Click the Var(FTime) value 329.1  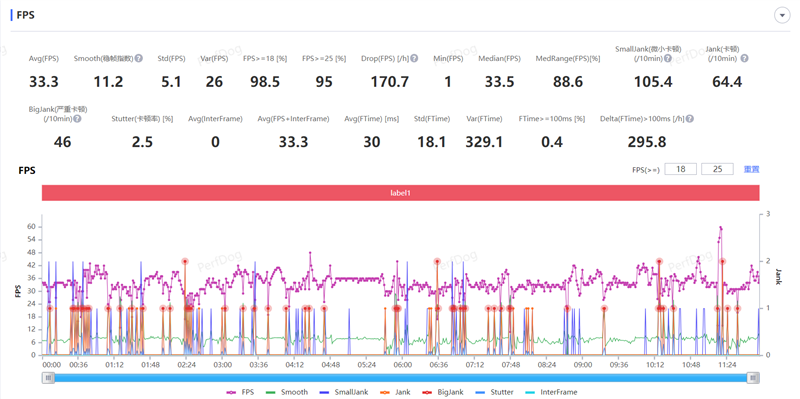[484, 142]
